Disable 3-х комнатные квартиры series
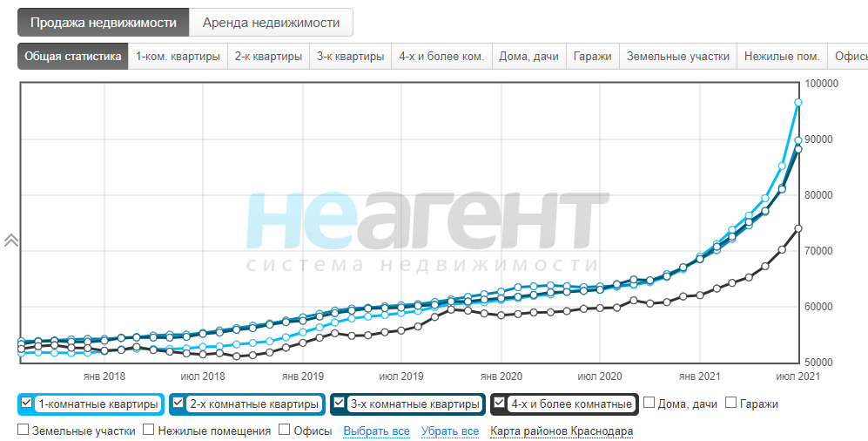Screen dimensions: 868x441 340,404
